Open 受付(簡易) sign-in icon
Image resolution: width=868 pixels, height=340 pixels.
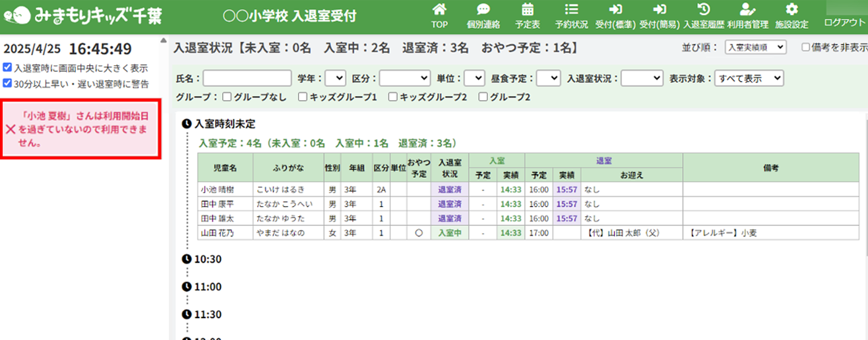click(x=659, y=10)
